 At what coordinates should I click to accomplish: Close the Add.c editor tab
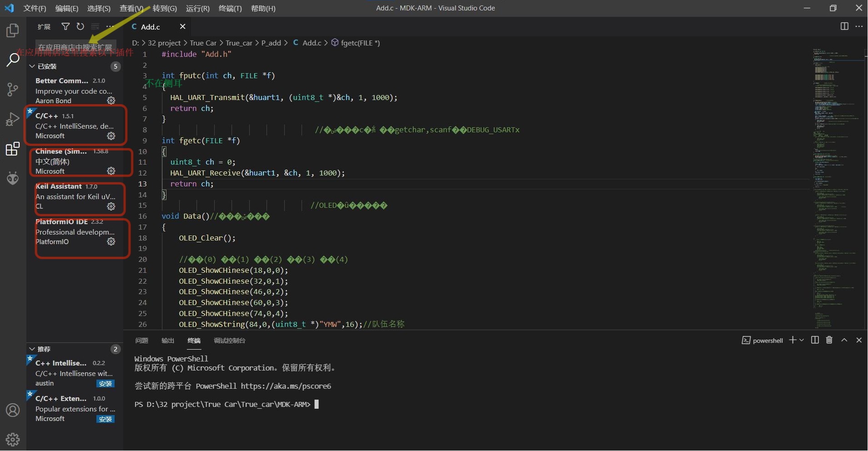(183, 27)
